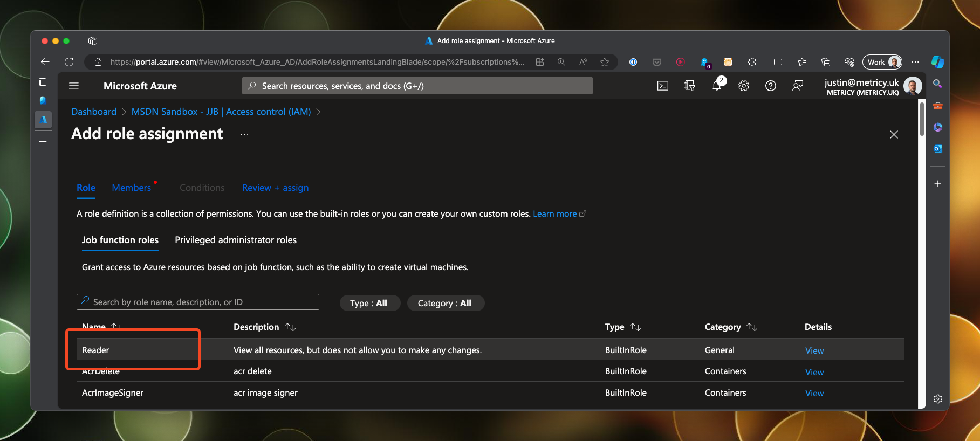Open the Azure help question mark icon
Image resolution: width=980 pixels, height=441 pixels.
point(771,86)
